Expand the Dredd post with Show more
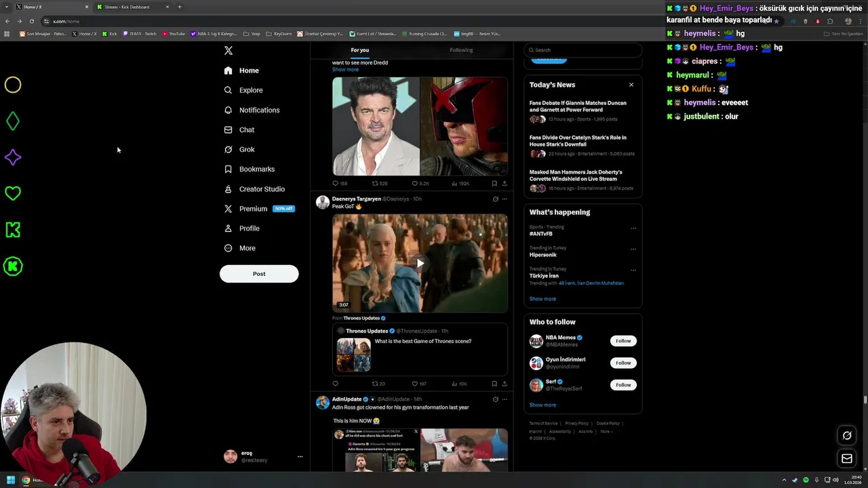 pos(345,69)
